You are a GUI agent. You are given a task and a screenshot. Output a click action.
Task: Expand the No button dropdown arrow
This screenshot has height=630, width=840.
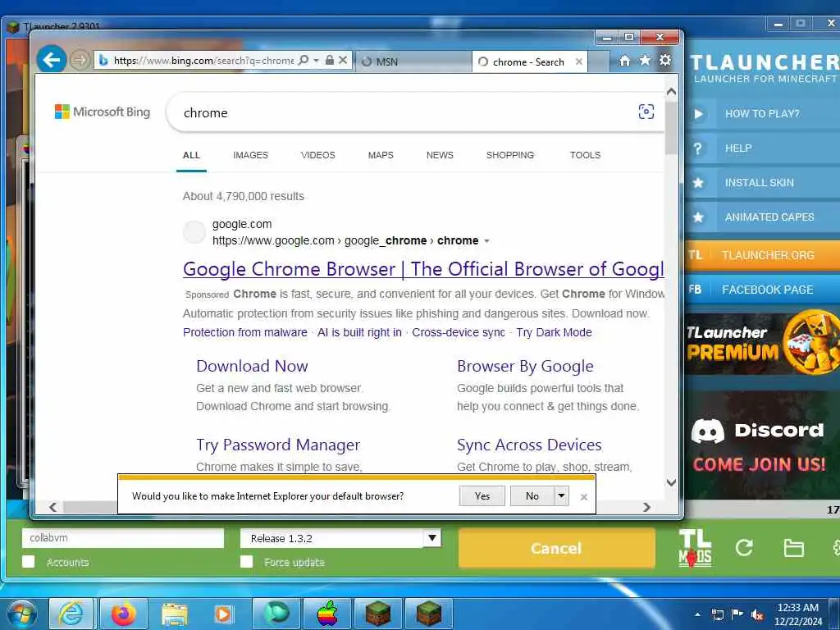click(561, 496)
